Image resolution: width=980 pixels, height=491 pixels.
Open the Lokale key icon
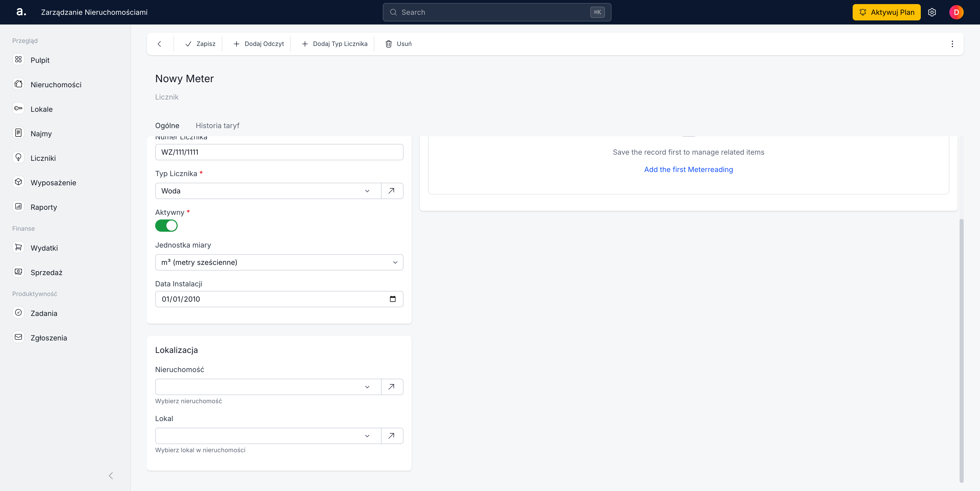[x=18, y=109]
